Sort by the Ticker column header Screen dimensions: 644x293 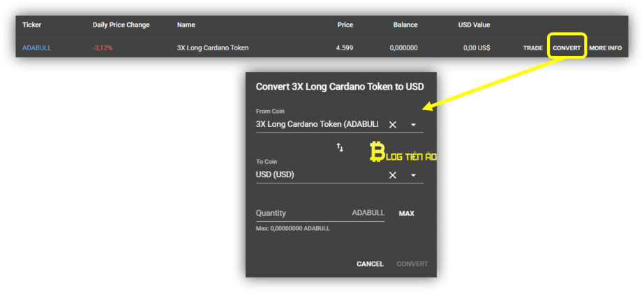point(31,25)
